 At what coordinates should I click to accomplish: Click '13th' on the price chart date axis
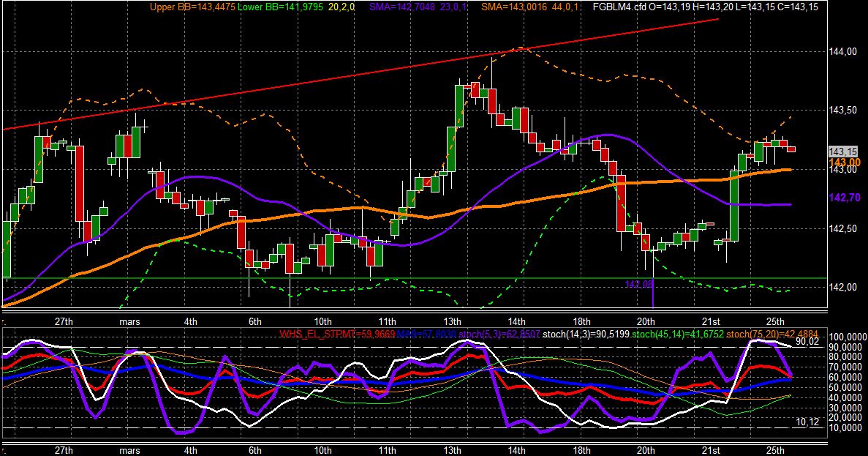[452, 321]
